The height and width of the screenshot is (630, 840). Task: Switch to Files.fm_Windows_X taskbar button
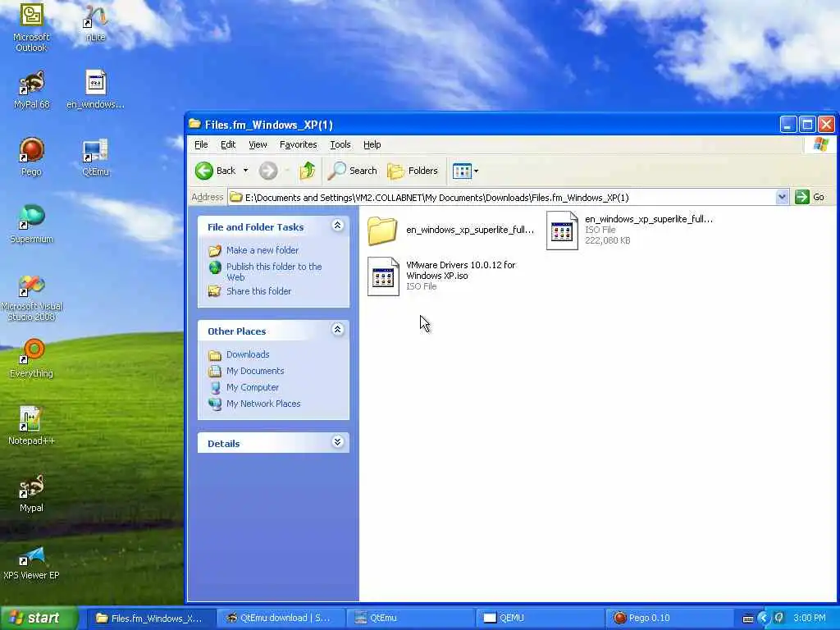pyautogui.click(x=151, y=619)
